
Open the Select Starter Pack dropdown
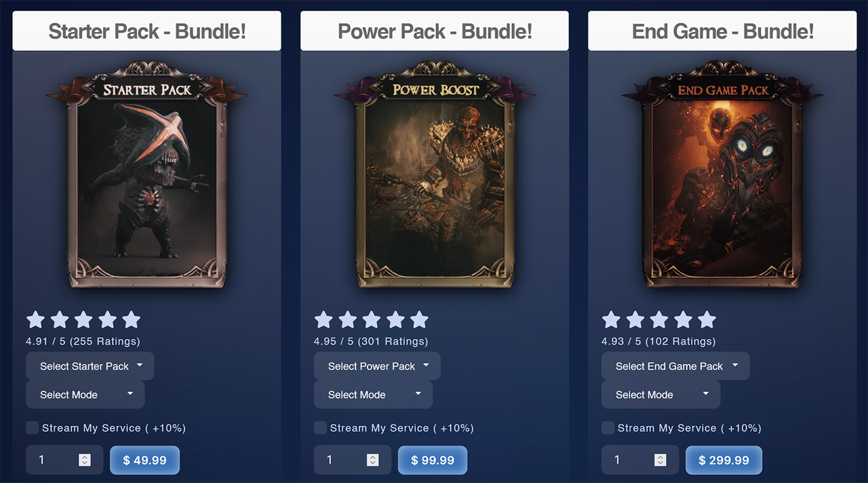click(x=90, y=366)
